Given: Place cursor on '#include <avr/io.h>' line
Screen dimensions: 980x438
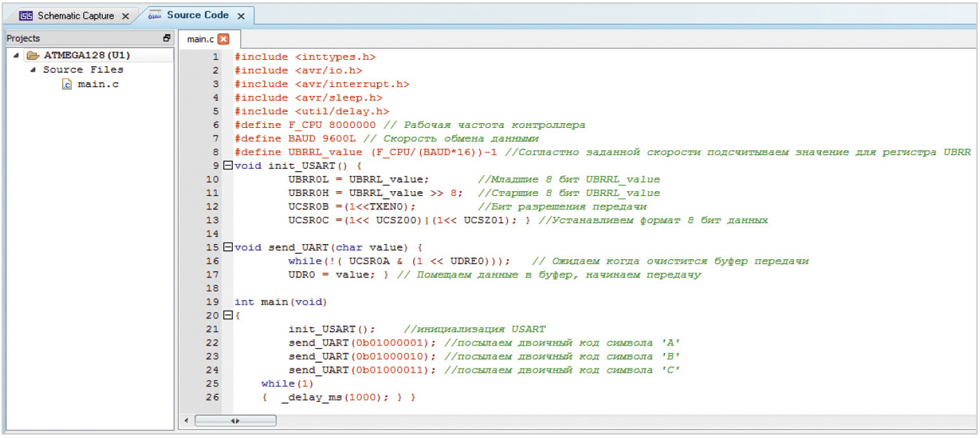Looking at the screenshot, I should [299, 70].
